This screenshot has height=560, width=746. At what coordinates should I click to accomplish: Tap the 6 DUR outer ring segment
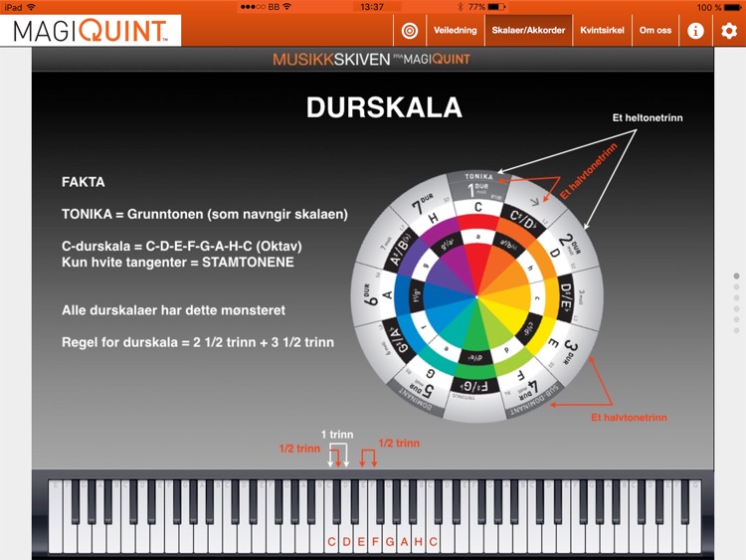tap(372, 295)
